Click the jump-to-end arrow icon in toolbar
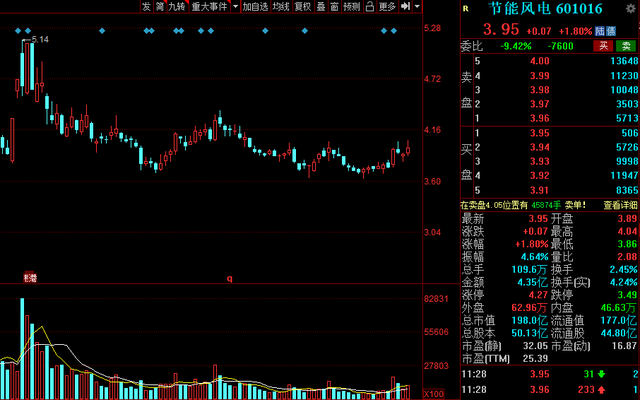The image size is (640, 400). coord(405,6)
